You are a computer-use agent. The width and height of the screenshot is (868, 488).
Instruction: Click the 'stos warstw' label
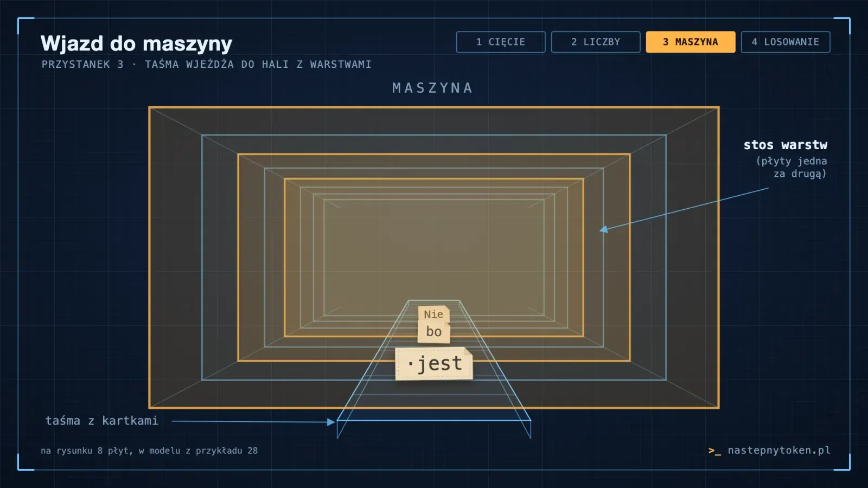(x=785, y=145)
